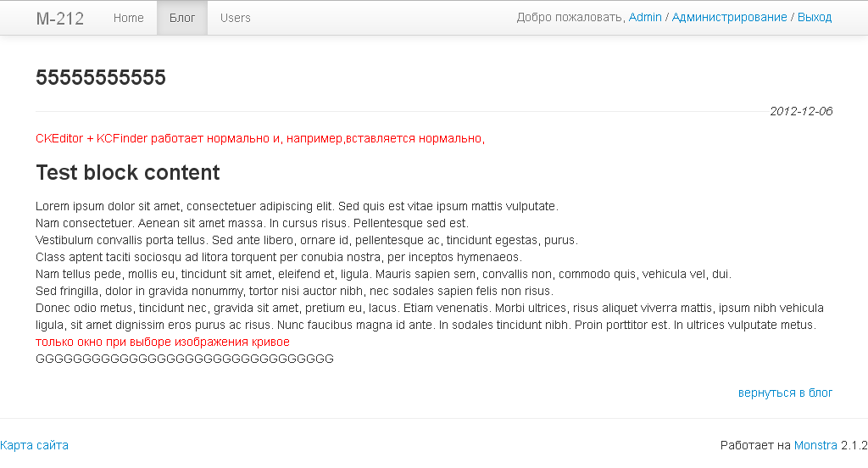The height and width of the screenshot is (468, 868).
Task: Click the red 'только окно при выборе' line
Action: point(163,342)
